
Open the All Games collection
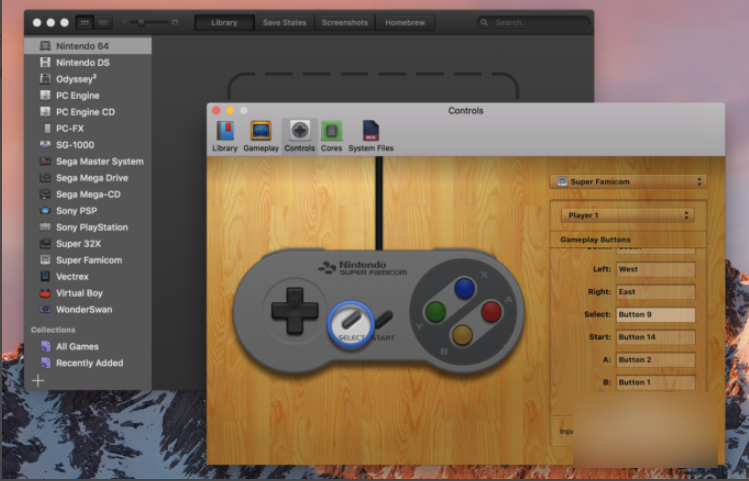pos(88,347)
